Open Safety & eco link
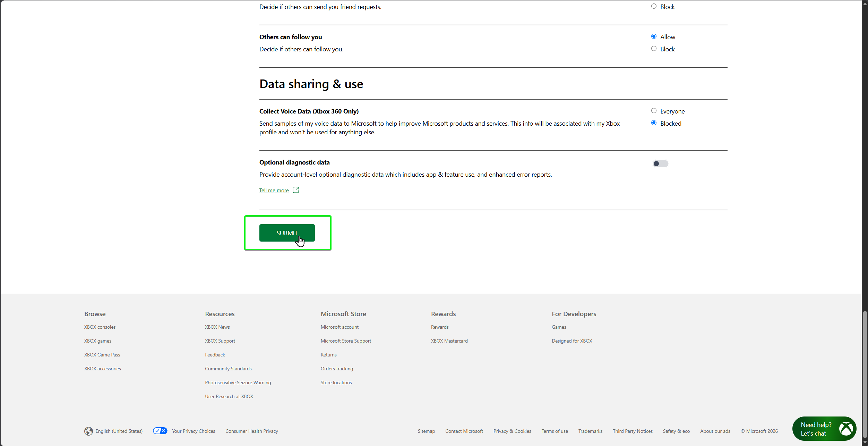Viewport: 868px width, 446px height. pyautogui.click(x=676, y=431)
